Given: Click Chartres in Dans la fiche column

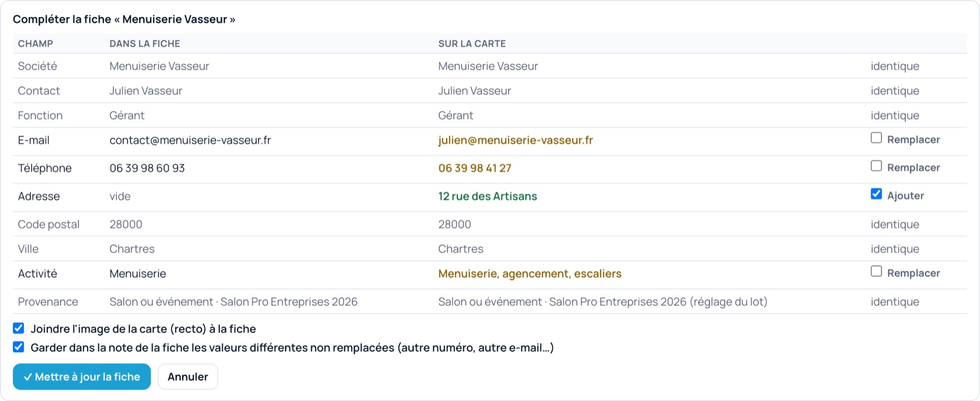Looking at the screenshot, I should point(132,249).
